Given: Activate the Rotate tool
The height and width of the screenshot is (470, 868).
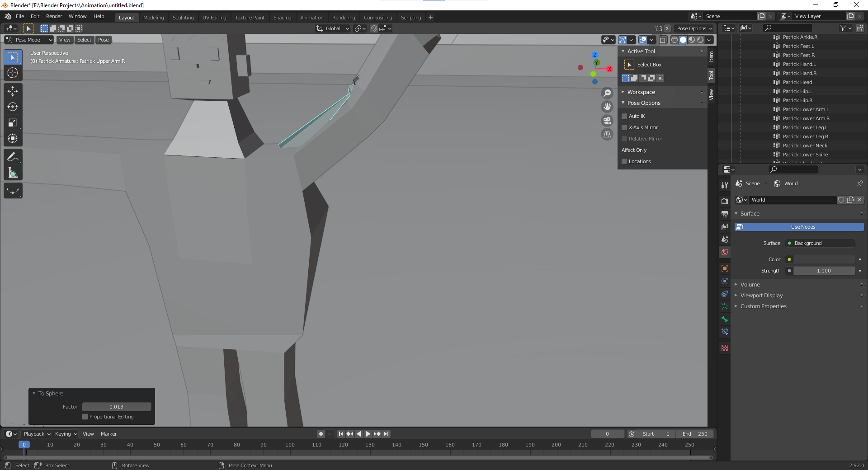Looking at the screenshot, I should (x=13, y=107).
